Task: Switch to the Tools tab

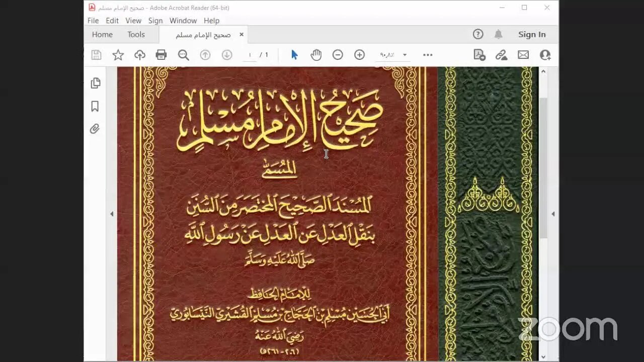Action: click(x=136, y=34)
